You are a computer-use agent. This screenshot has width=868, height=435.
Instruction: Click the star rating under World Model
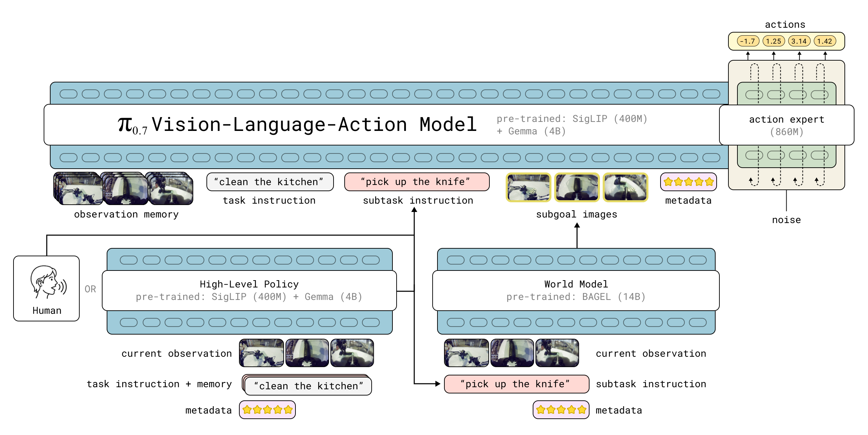coord(561,410)
